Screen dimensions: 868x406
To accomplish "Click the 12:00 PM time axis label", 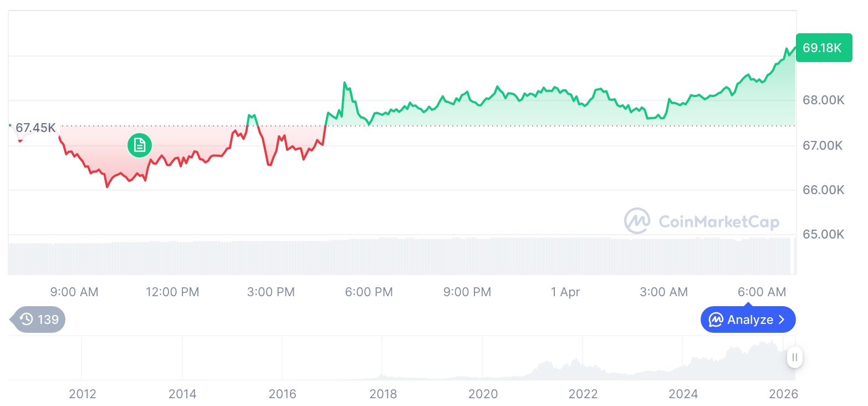I will pos(172,292).
